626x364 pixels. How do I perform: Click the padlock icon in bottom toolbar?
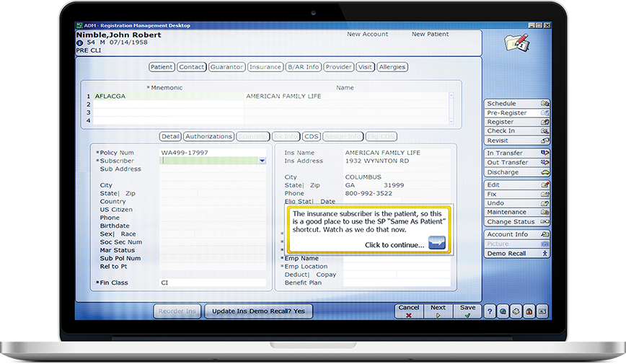(529, 311)
